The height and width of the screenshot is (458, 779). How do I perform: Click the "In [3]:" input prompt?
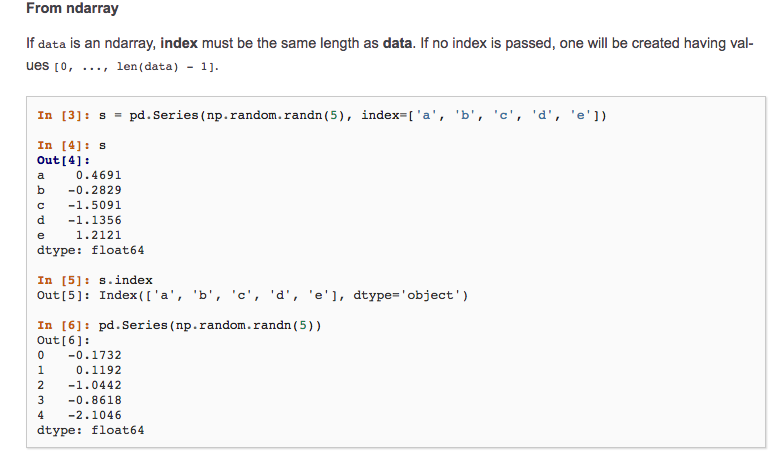pyautogui.click(x=64, y=115)
